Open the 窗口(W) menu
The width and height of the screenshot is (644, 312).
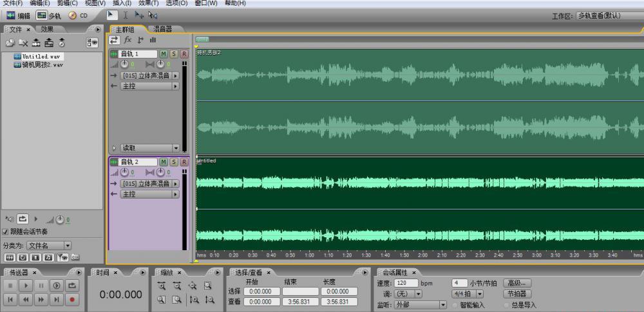[x=206, y=3]
